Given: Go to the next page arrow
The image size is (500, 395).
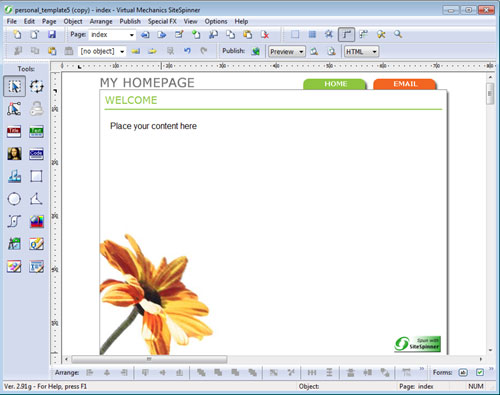Looking at the screenshot, I should [x=162, y=34].
